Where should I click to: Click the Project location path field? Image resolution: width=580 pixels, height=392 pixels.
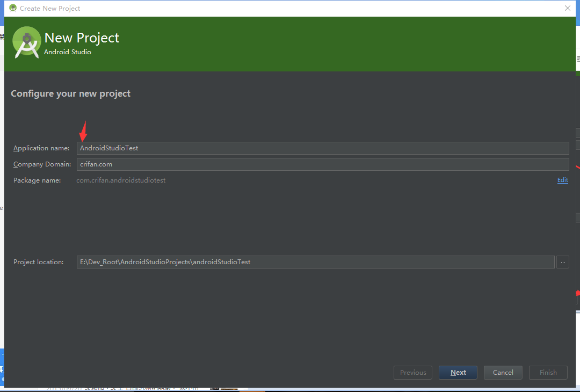point(316,262)
